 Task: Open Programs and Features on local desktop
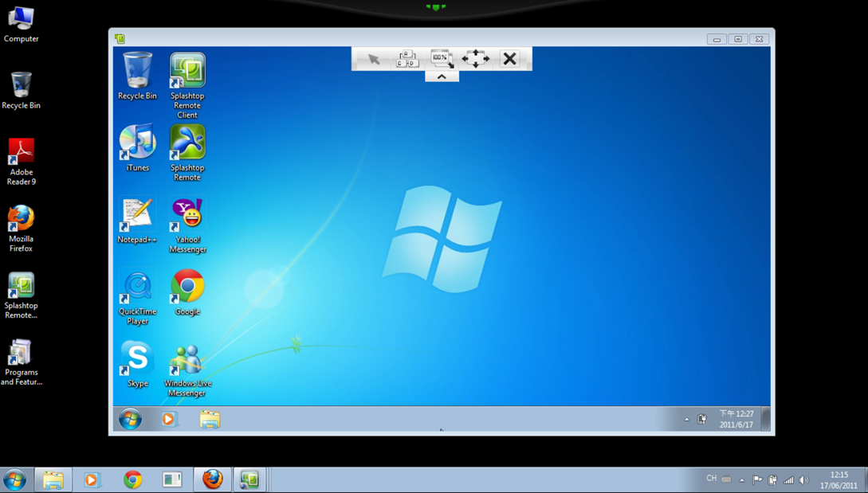[x=21, y=362]
